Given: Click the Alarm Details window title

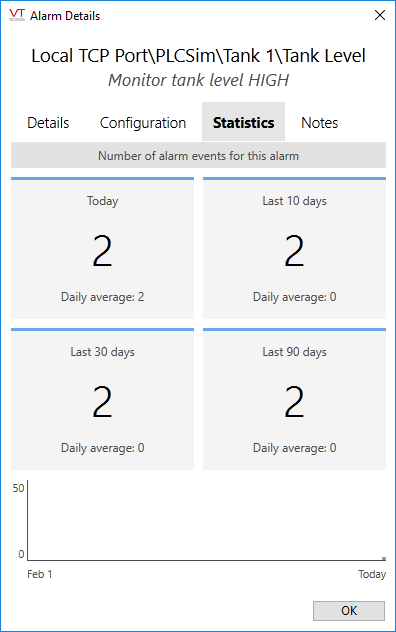Looking at the screenshot, I should click(65, 16).
